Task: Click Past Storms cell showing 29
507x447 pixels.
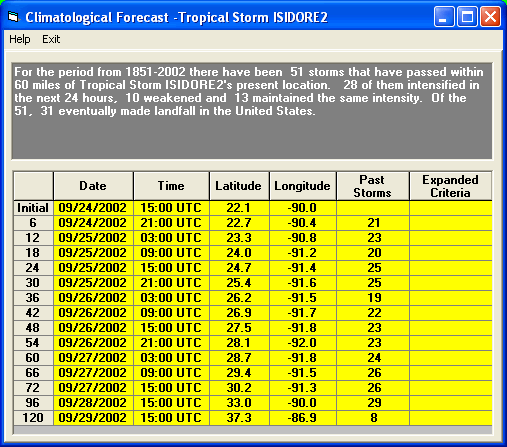Action: click(x=373, y=403)
